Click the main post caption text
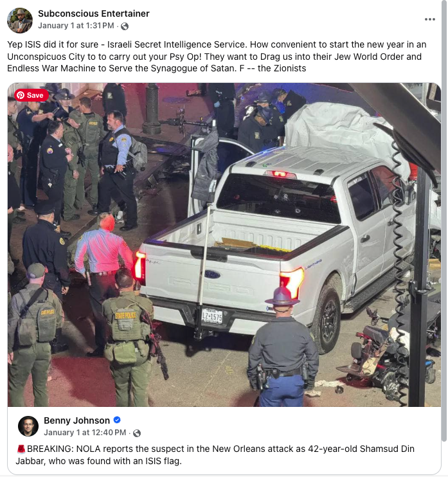Screen dimensions: 448x477 click(x=217, y=57)
